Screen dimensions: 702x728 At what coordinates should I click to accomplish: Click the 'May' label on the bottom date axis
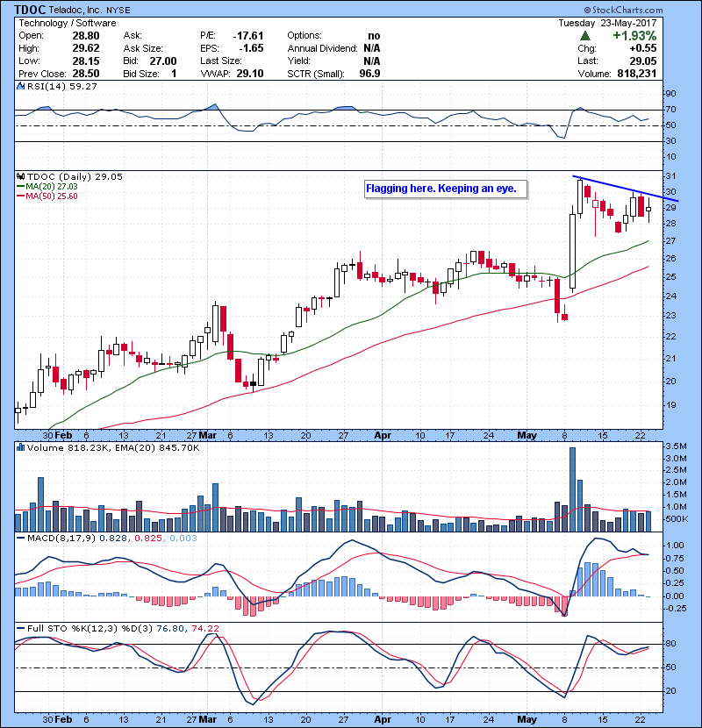(526, 719)
